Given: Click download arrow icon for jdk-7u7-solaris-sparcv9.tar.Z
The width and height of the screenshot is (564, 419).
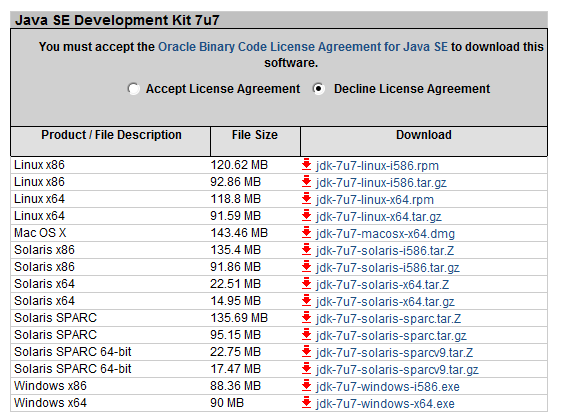Looking at the screenshot, I should [x=306, y=352].
